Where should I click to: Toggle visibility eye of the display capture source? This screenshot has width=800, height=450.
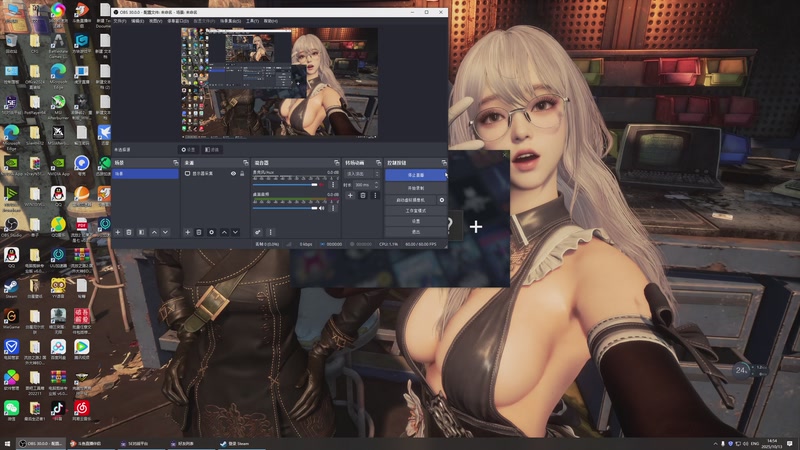tap(233, 173)
